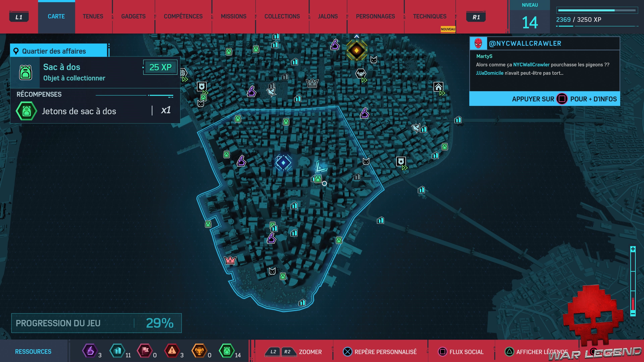Screen dimensions: 644x362
Task: Click the zoom slider plus end
Action: tap(633, 249)
